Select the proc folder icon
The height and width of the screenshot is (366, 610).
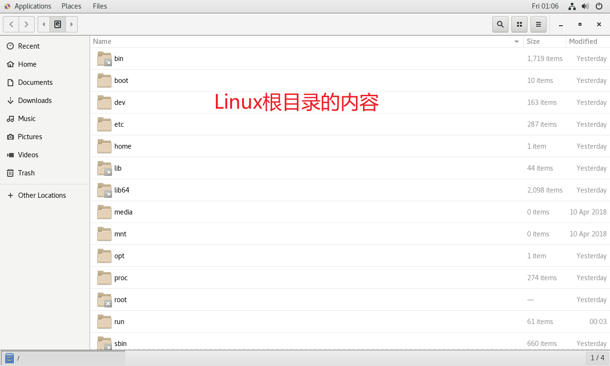pyautogui.click(x=104, y=278)
